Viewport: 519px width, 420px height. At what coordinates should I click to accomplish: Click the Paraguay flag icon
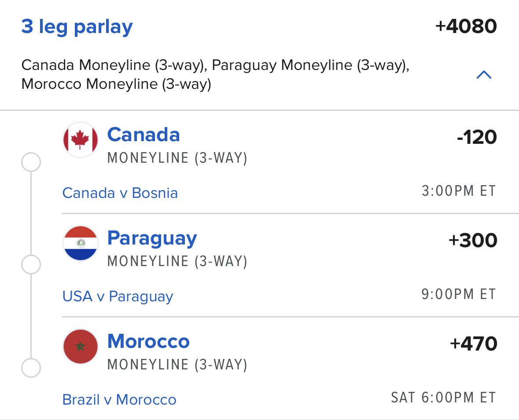pyautogui.click(x=81, y=243)
